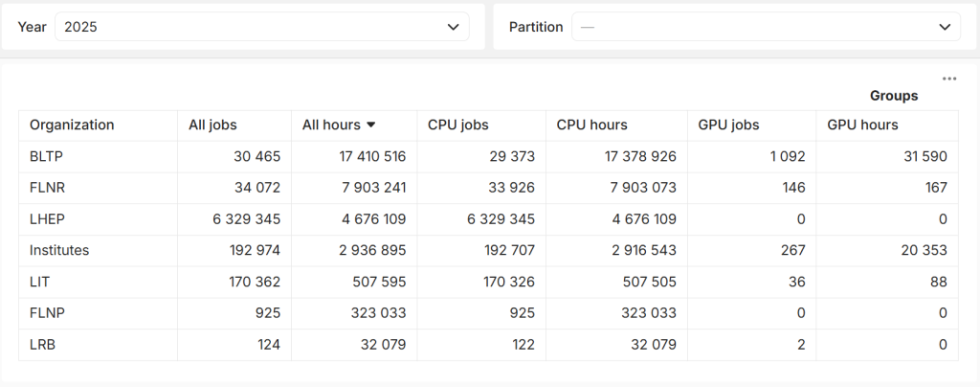Image resolution: width=980 pixels, height=387 pixels.
Task: Click the LIT organization cell
Action: [39, 282]
